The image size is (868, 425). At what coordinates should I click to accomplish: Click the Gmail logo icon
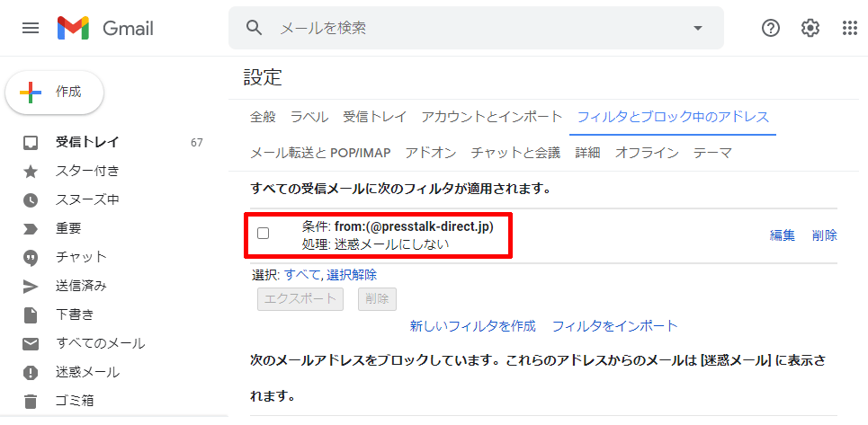point(73,28)
